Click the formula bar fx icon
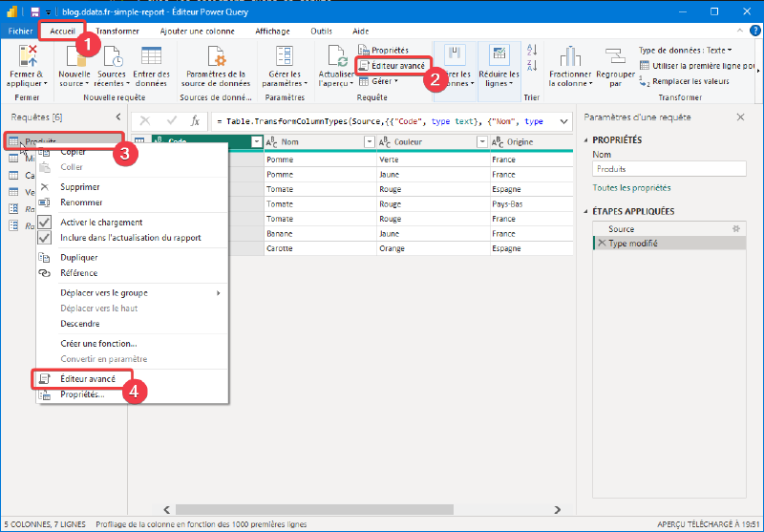764x532 pixels. click(x=195, y=120)
